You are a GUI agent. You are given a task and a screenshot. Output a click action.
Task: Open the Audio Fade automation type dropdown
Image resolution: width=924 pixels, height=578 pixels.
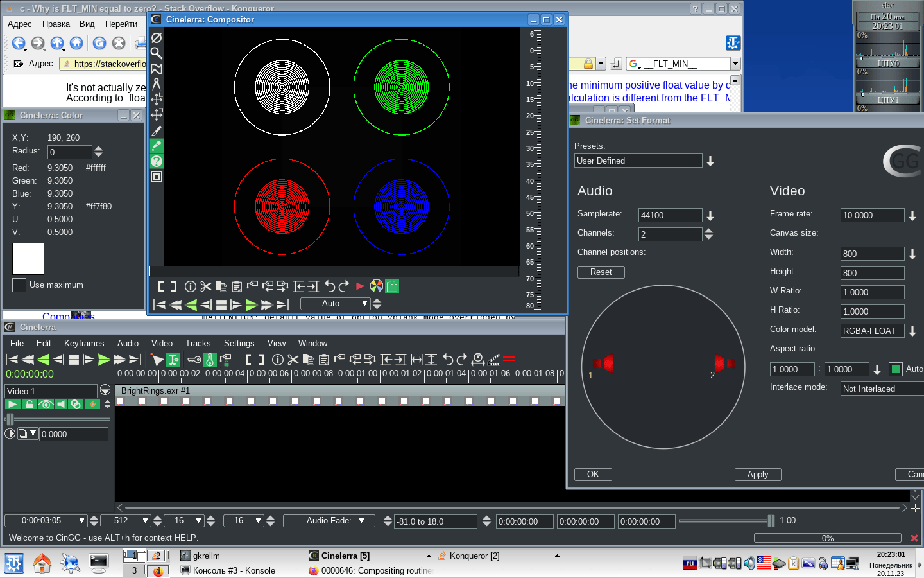pos(362,521)
